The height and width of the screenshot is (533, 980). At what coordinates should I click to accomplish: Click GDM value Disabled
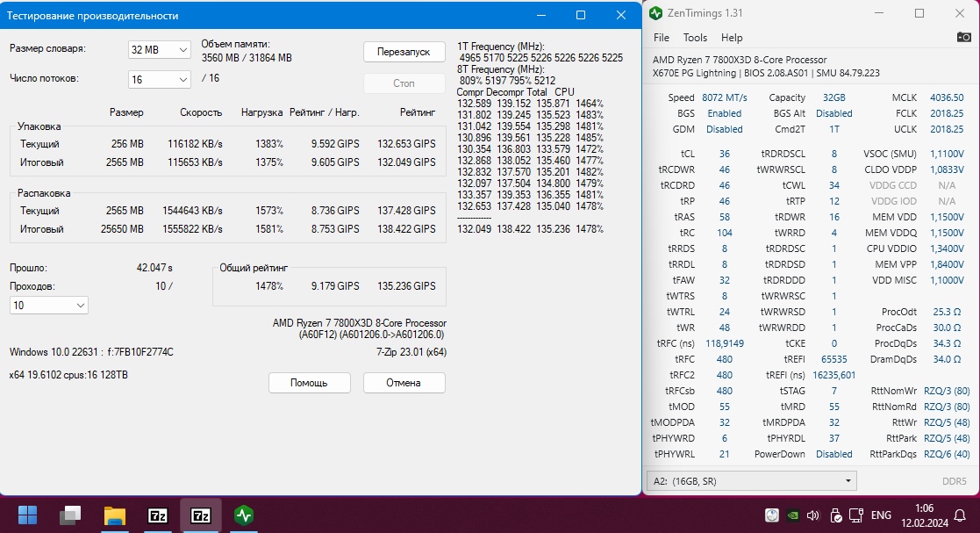725,129
